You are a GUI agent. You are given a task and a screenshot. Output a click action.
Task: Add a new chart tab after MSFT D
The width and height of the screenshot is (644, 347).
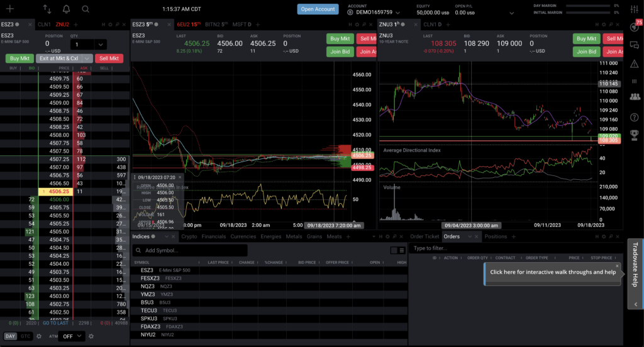[258, 25]
